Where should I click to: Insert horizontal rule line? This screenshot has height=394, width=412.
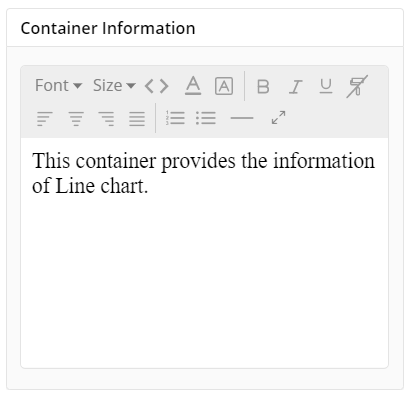242,118
